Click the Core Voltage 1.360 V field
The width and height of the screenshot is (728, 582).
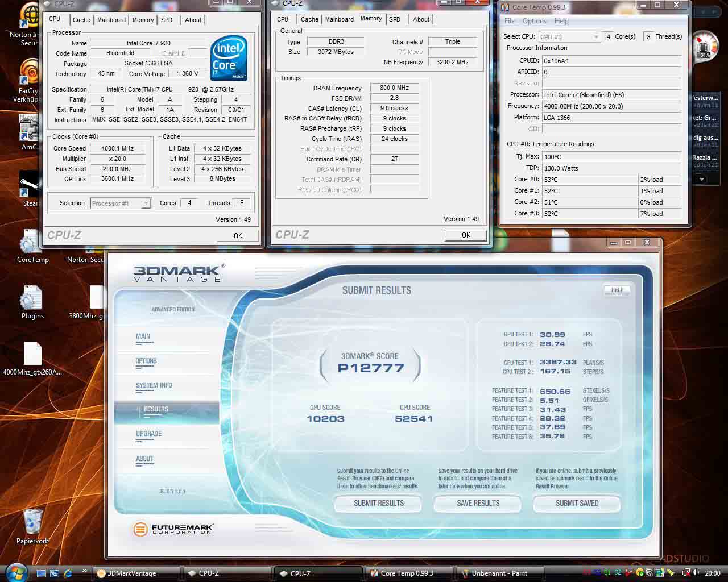[188, 73]
